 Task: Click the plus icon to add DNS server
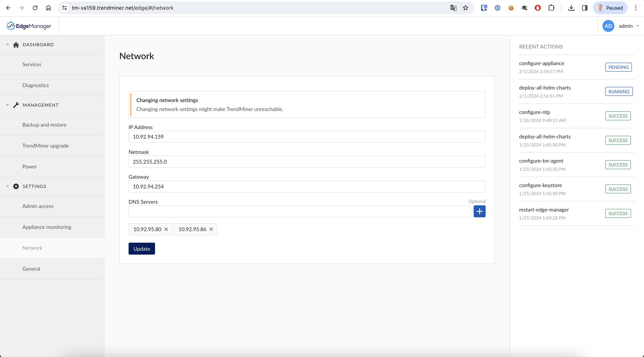pyautogui.click(x=479, y=211)
